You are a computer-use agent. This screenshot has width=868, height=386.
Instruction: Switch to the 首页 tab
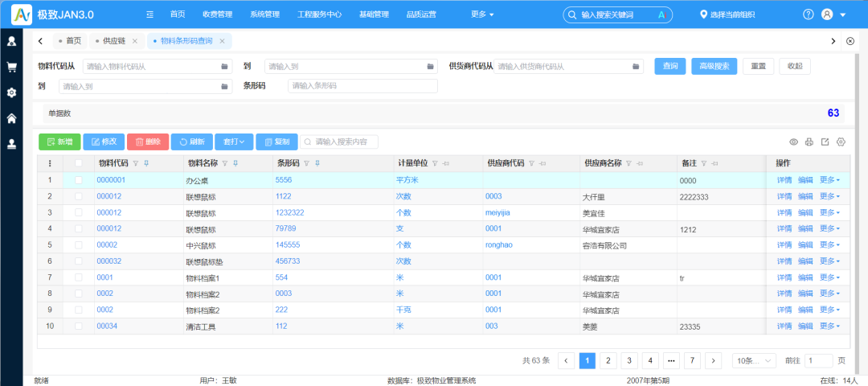tap(70, 41)
